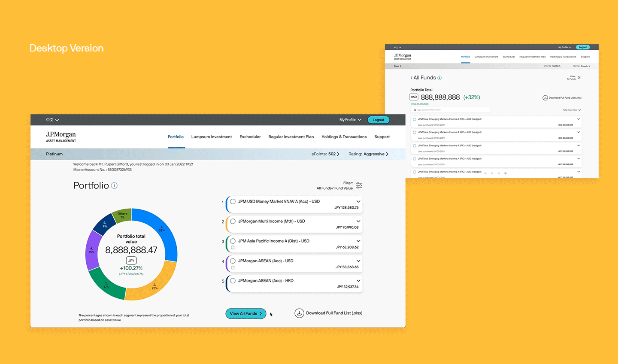Viewport: 618px width, 364px height.
Task: Open Rating: Growth in the small window
Action: click(x=582, y=66)
